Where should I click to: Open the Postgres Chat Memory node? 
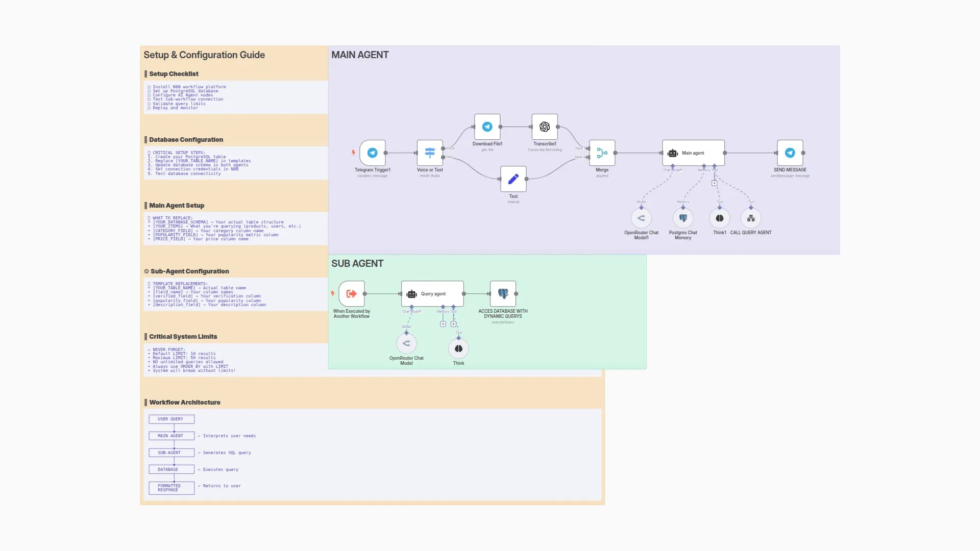683,218
